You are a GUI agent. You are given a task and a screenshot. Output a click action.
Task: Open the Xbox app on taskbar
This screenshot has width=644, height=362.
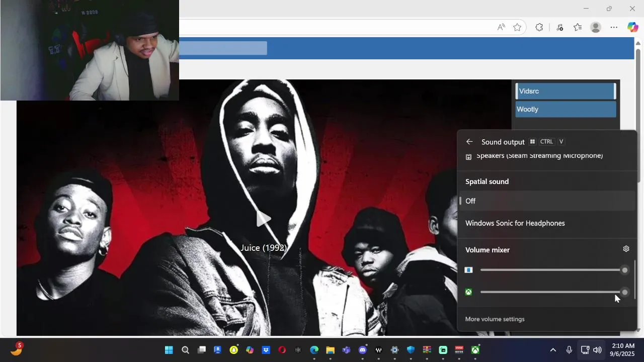[x=475, y=350]
